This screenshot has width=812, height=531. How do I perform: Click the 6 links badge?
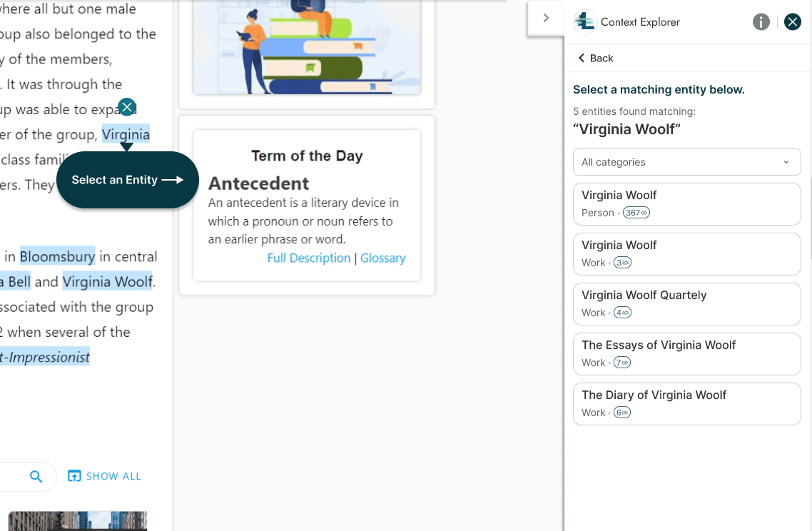622,413
